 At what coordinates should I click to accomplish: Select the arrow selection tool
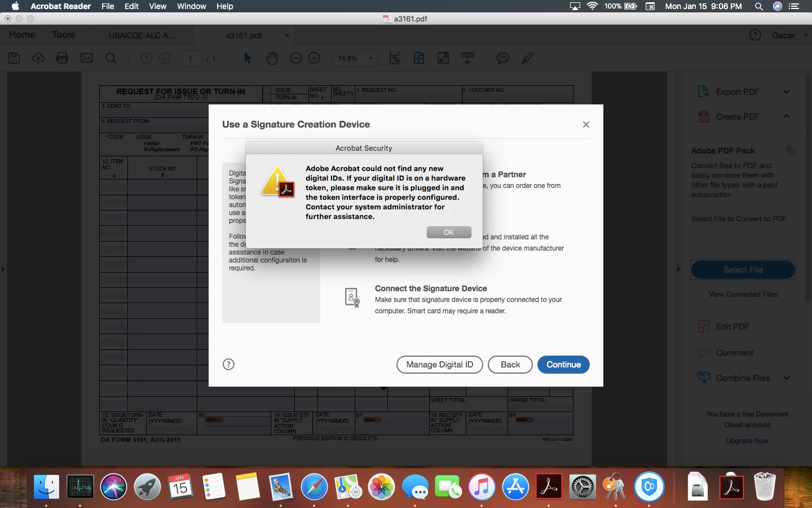[248, 58]
